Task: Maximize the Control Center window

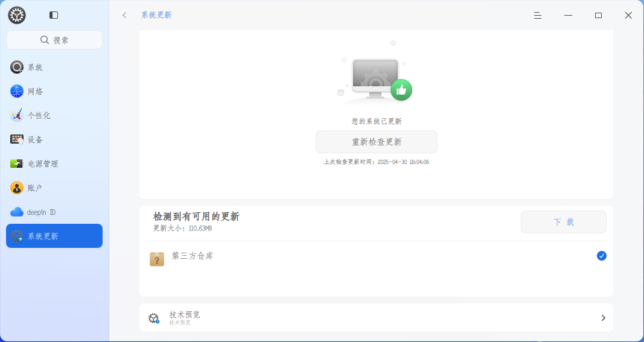Action: coord(598,16)
